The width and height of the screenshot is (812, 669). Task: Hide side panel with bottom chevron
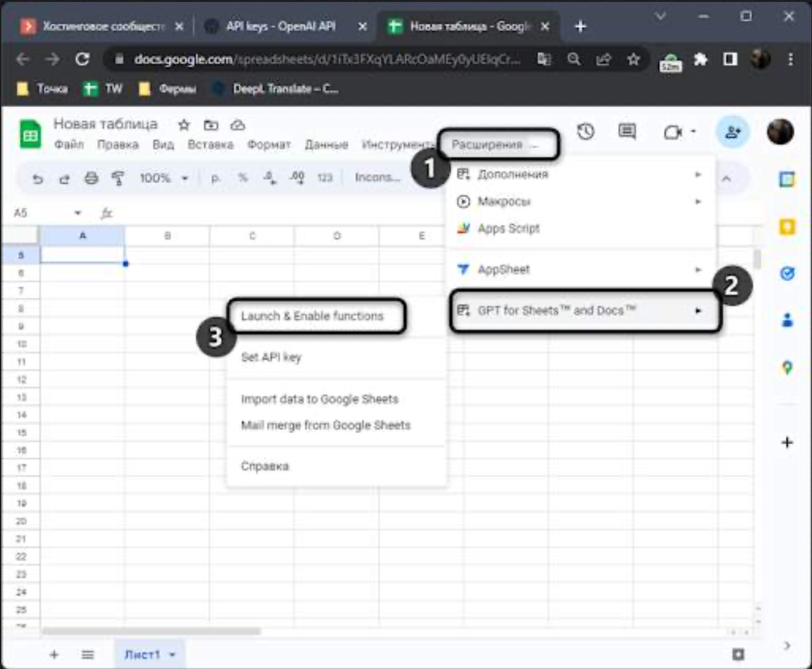click(x=786, y=645)
